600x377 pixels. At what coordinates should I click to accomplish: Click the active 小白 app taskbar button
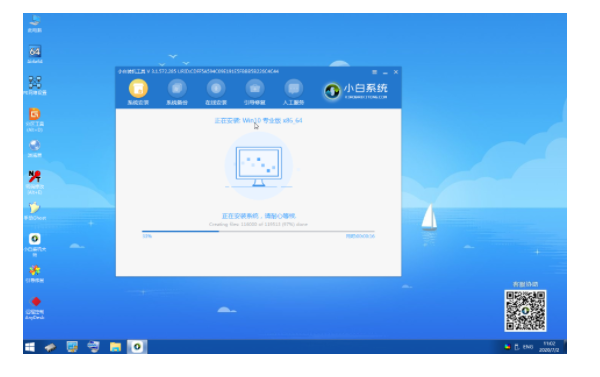[137, 347]
